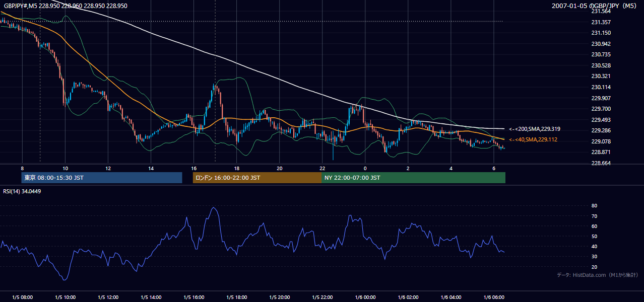The height and width of the screenshot is (302, 644).
Task: Click the RSI scale value 40
Action: 594,246
